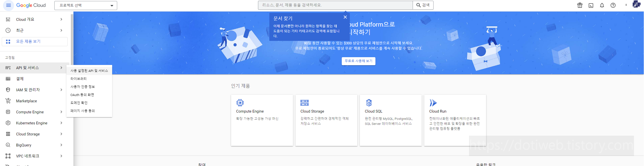The height and width of the screenshot is (166, 644).
Task: Click the Marketplace shopping cart icon
Action: click(x=8, y=101)
